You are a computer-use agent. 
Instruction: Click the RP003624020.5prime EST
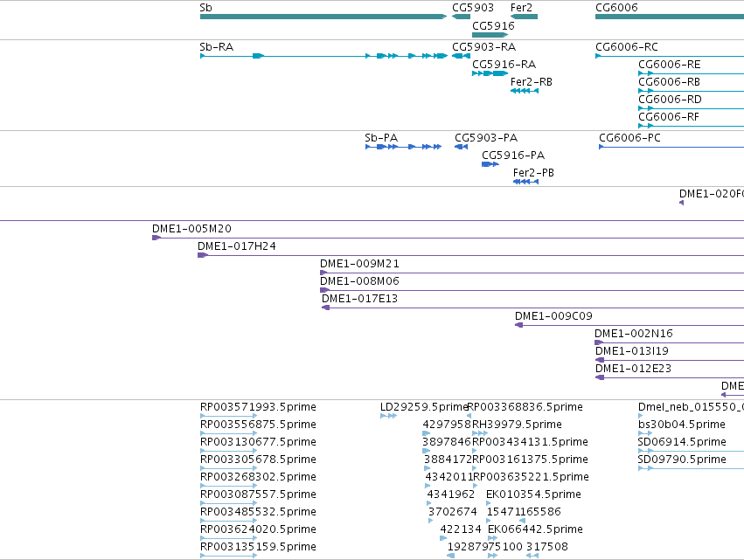(x=229, y=539)
